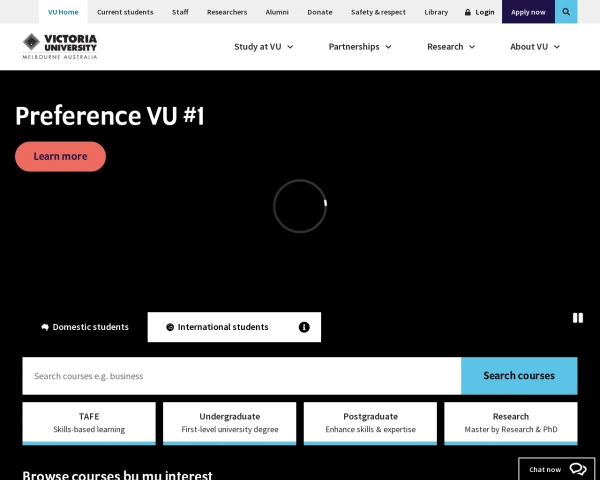Viewport: 600px width, 480px height.
Task: Visit the Alumni page
Action: tap(277, 12)
